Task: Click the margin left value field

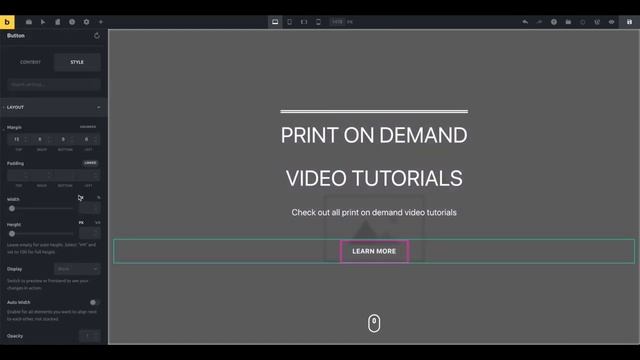Action: [x=89, y=140]
